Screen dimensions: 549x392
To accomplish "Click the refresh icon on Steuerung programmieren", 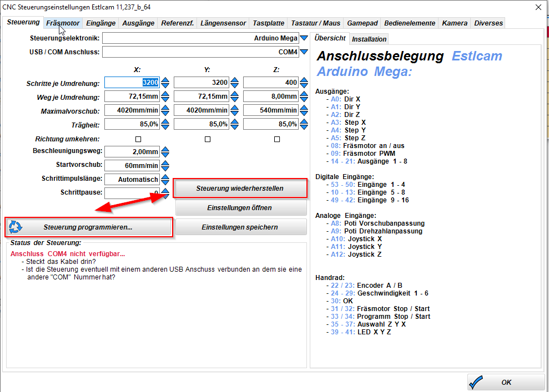I will (16, 227).
